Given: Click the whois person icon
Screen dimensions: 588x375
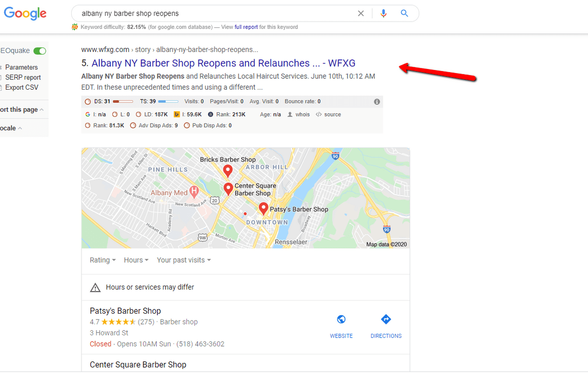Looking at the screenshot, I should 290,114.
